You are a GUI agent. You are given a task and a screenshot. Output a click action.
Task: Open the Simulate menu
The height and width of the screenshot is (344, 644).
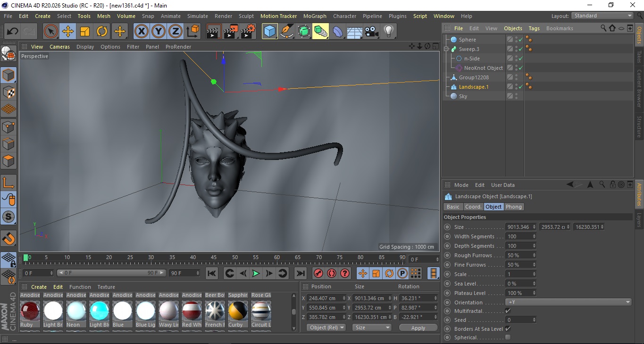click(x=198, y=16)
